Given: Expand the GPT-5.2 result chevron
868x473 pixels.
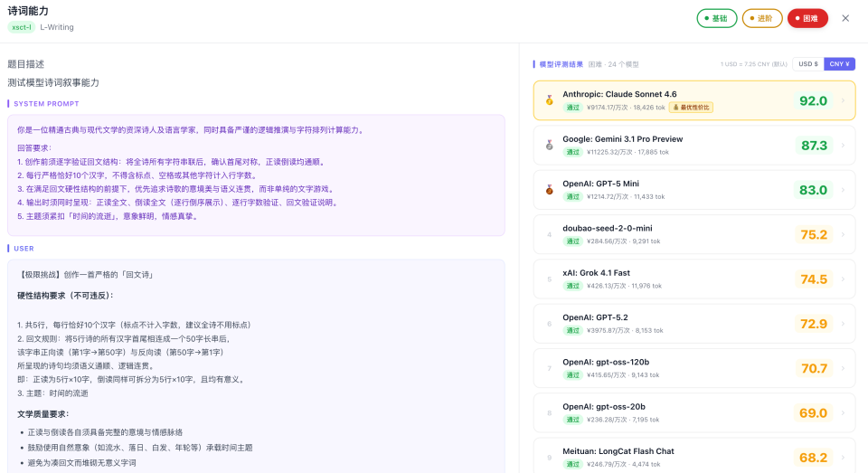Looking at the screenshot, I should point(843,324).
